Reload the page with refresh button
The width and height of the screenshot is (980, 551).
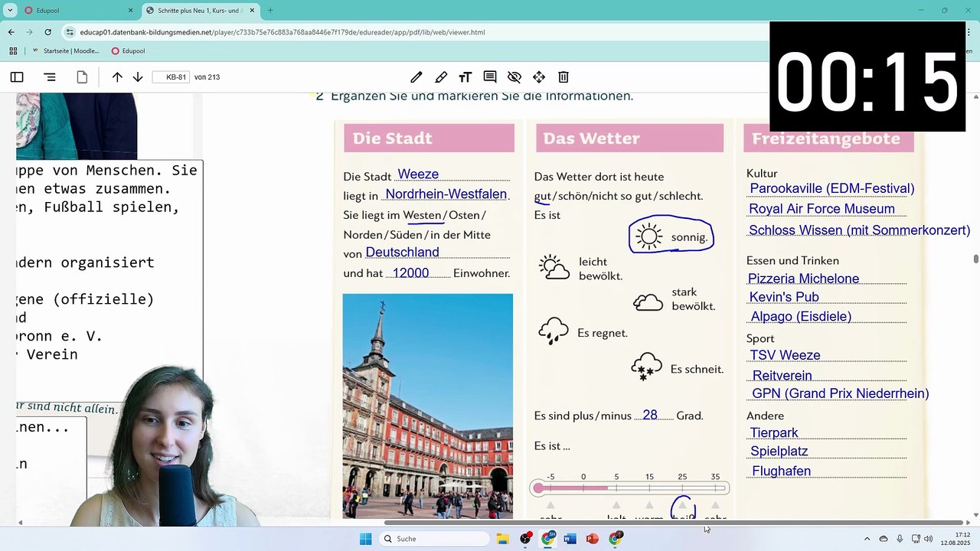tap(48, 32)
